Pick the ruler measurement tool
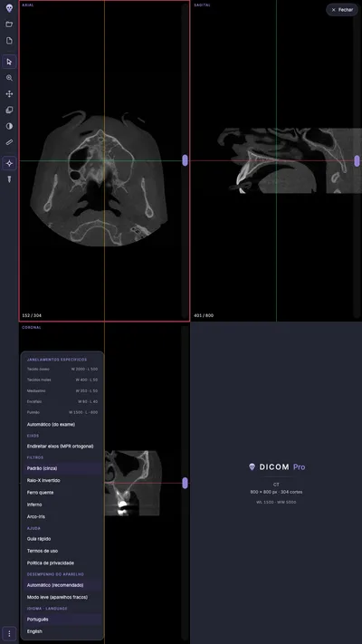The width and height of the screenshot is (362, 644). [x=9, y=142]
